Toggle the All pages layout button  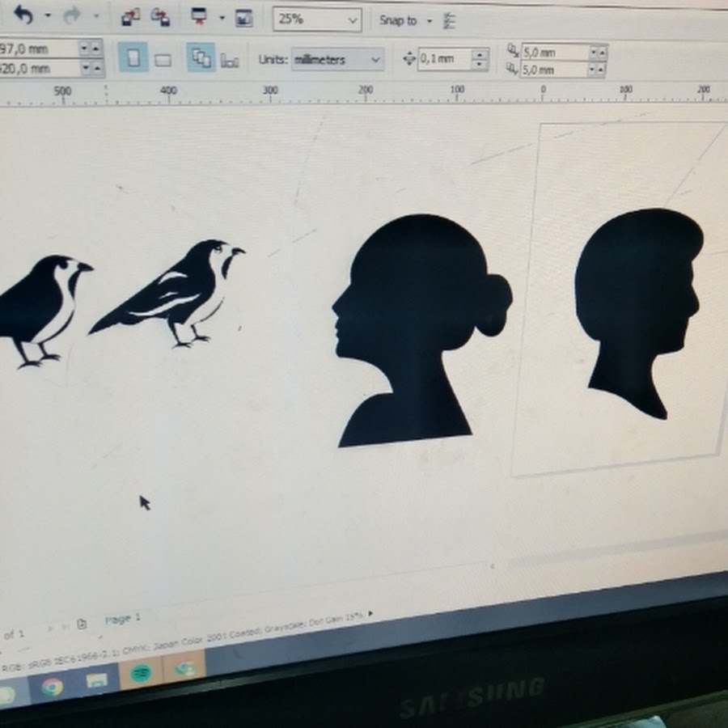(x=201, y=57)
